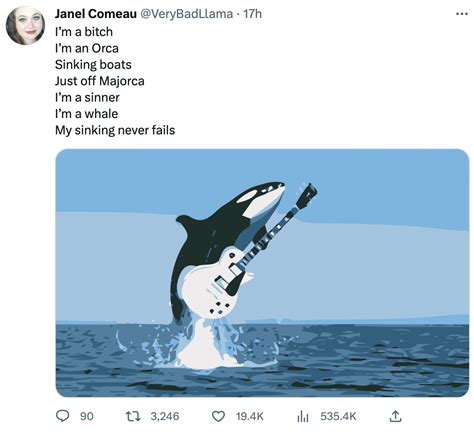Open the three-dot more options menu
474x436 pixels.
click(x=462, y=14)
